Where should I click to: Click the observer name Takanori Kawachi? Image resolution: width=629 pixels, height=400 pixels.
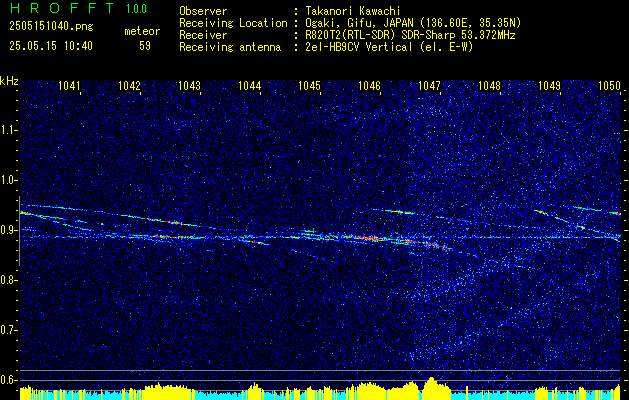(x=352, y=11)
